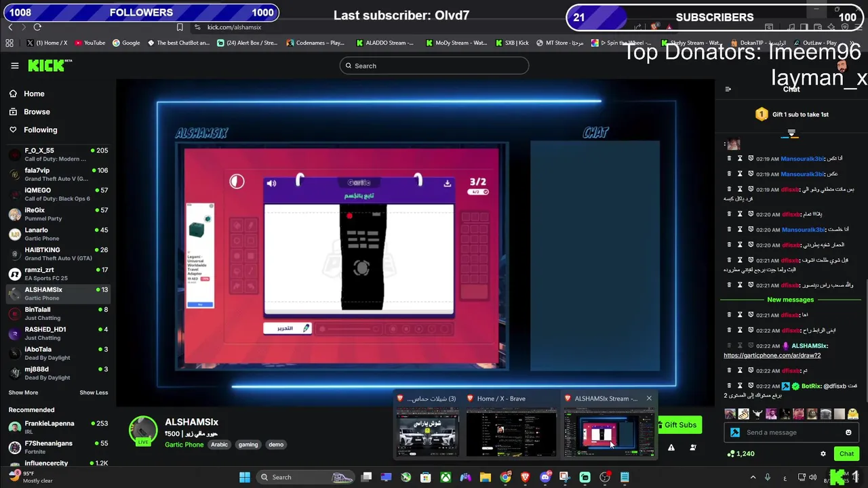Screen dimensions: 868x488
Task: Open Windows Start menu
Action: pos(245,477)
